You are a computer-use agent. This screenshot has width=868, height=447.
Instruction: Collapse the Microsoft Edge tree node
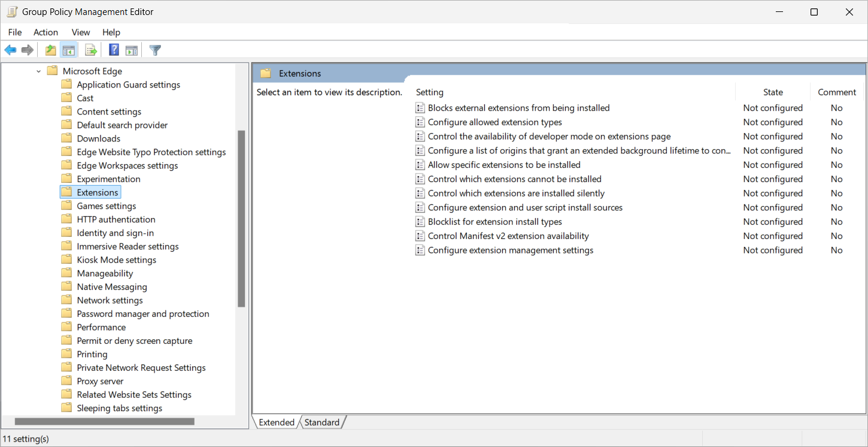pos(38,71)
